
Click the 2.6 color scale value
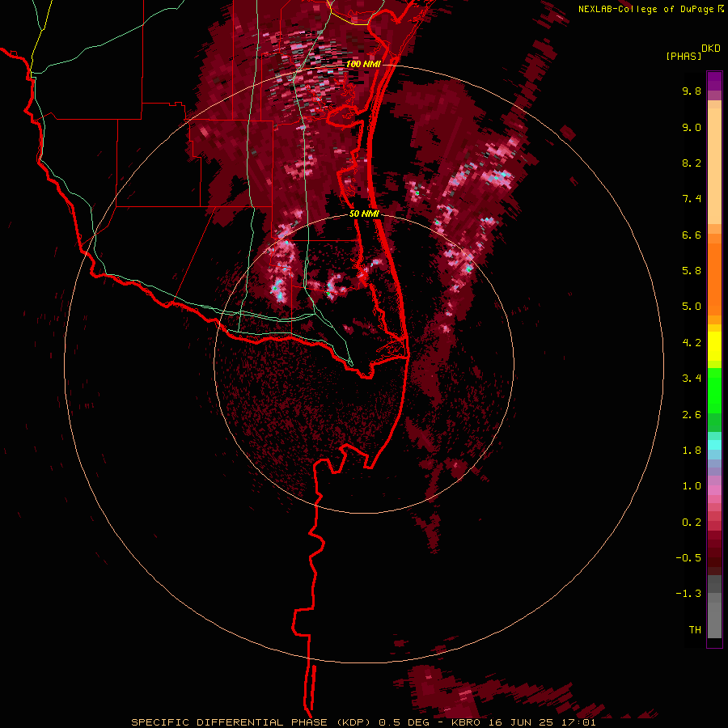[692, 415]
